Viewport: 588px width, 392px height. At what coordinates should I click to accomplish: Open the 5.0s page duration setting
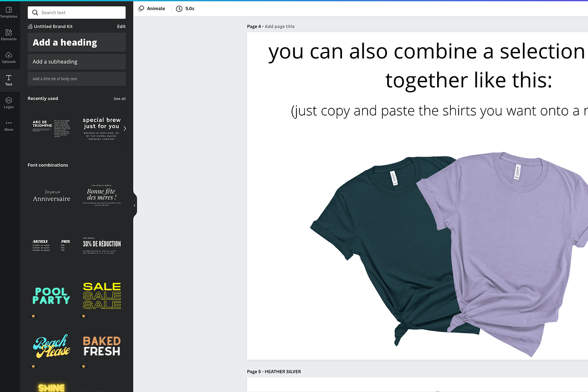pyautogui.click(x=185, y=8)
